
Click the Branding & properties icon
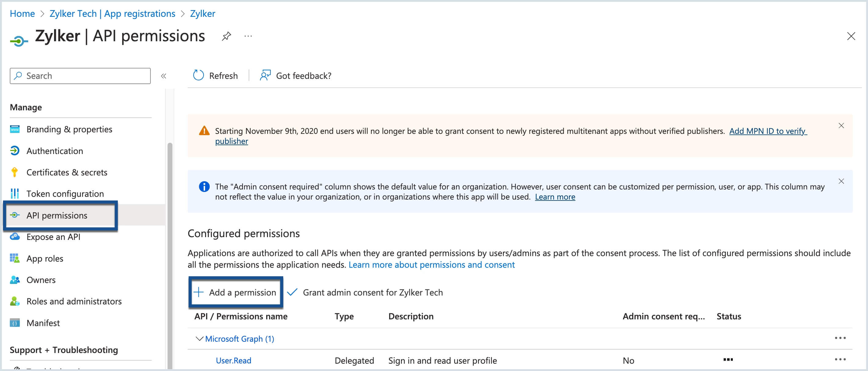click(15, 129)
